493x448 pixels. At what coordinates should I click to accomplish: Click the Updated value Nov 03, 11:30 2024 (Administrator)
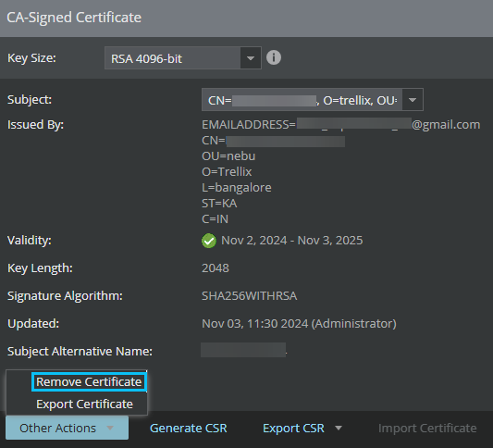(299, 324)
